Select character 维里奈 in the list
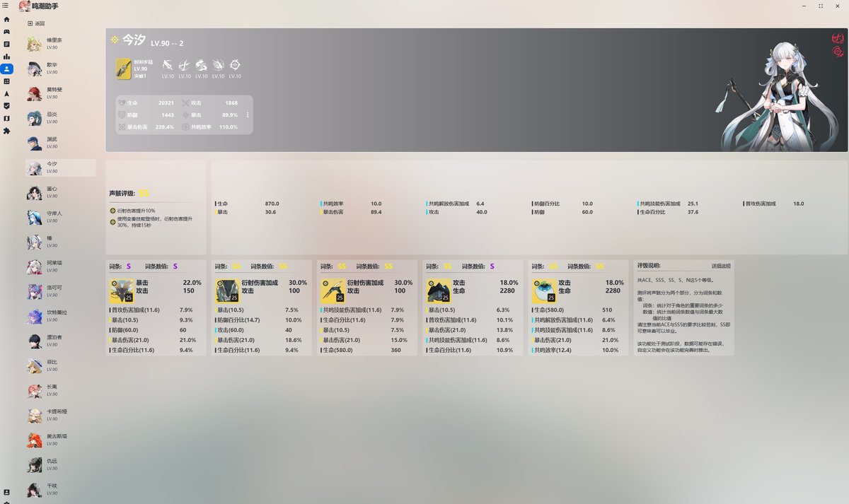This screenshot has height=504, width=849. tap(60, 44)
